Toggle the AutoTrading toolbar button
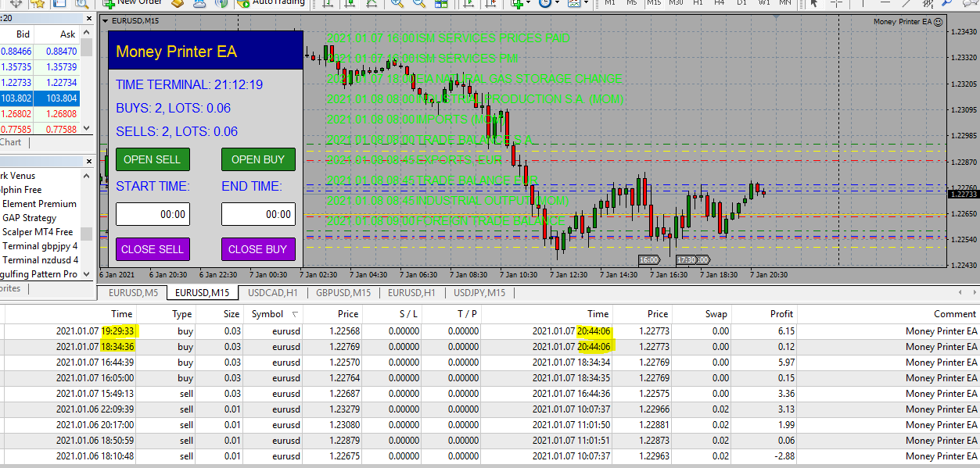Screen dimensions: 980x468 [x=271, y=3]
